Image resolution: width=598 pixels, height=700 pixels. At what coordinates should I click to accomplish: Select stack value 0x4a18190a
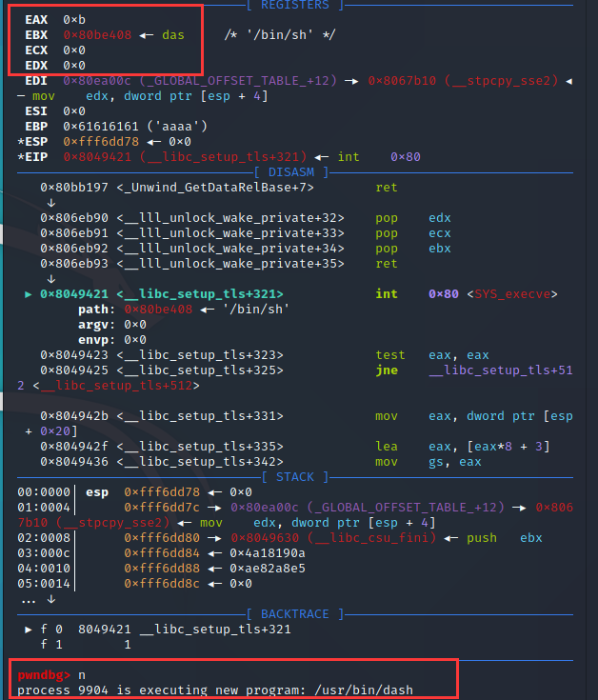(x=268, y=553)
